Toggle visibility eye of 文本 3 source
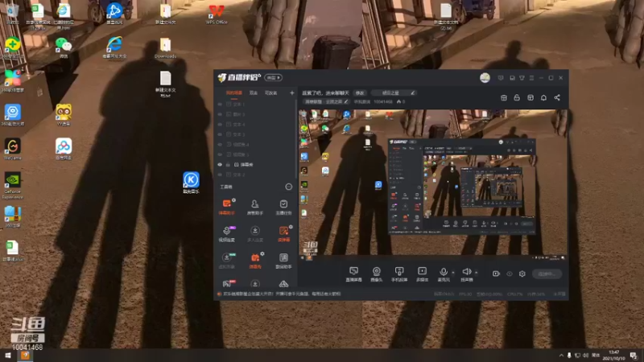Viewport: 644px width, 362px height. tap(220, 134)
